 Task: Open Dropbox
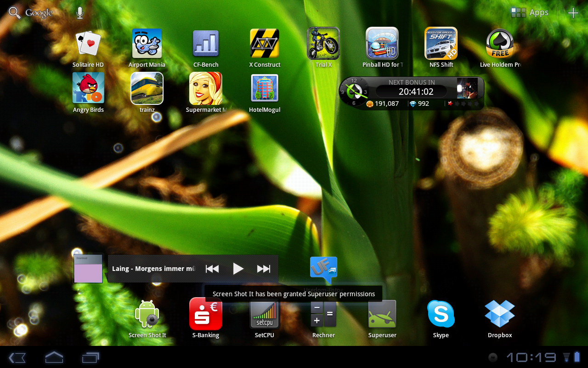[x=500, y=319]
